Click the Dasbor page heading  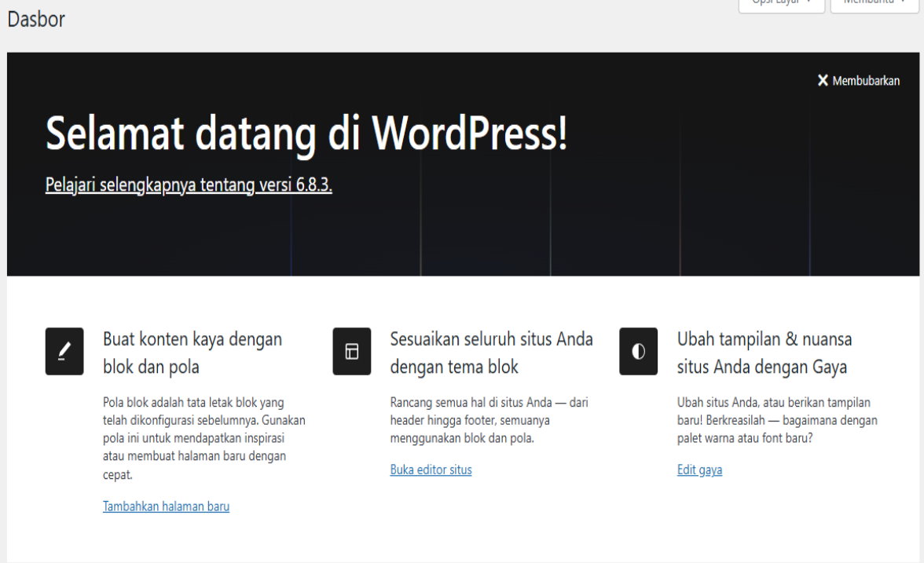36,19
